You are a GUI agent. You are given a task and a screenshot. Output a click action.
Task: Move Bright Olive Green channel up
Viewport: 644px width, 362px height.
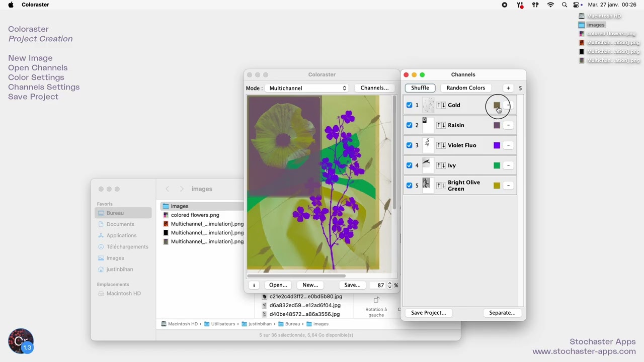439,186
